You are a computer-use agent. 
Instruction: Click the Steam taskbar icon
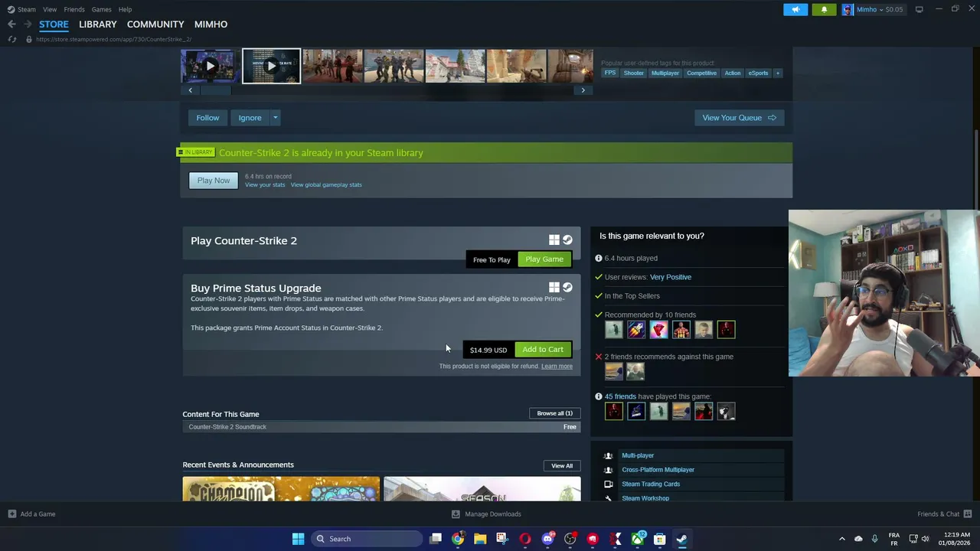point(681,539)
